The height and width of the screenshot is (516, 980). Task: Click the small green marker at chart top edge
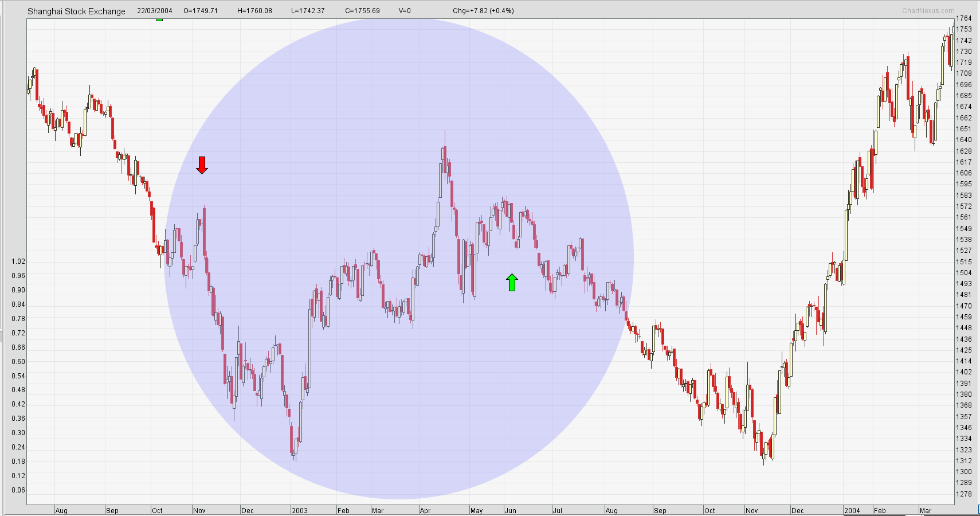click(160, 19)
